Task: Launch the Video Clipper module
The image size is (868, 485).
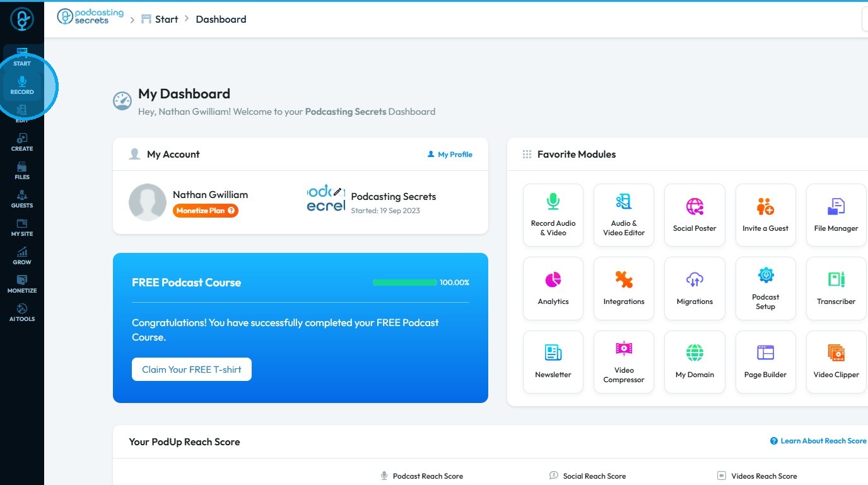Action: [x=836, y=361]
